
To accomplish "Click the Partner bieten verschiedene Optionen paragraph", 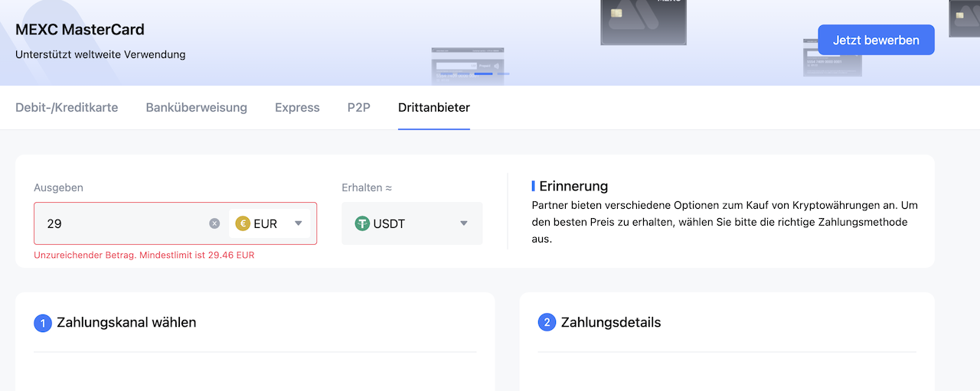I will [724, 222].
